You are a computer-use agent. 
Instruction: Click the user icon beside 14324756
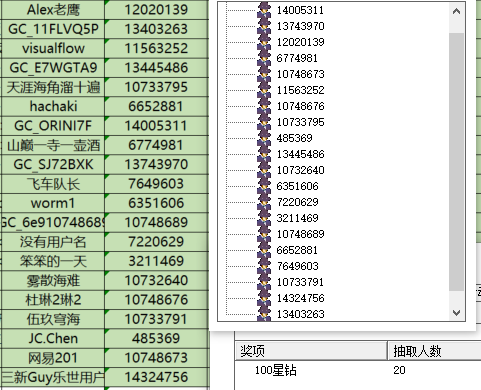click(264, 298)
